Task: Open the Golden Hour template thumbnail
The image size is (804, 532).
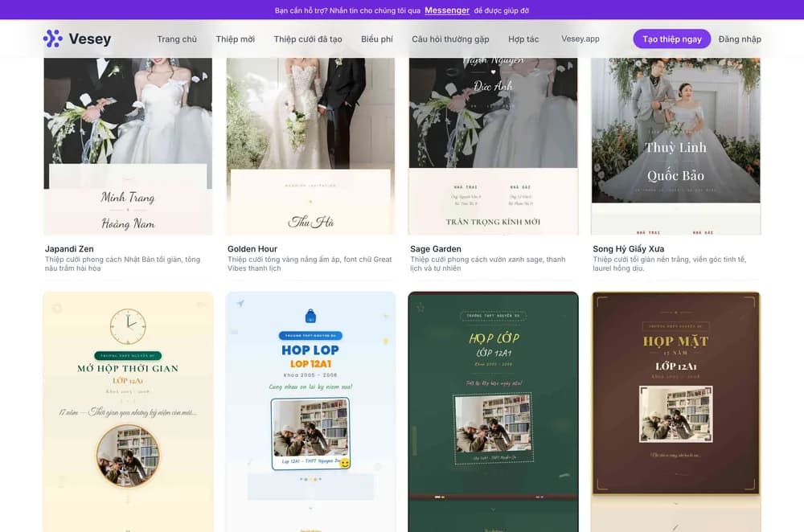Action: click(x=310, y=146)
